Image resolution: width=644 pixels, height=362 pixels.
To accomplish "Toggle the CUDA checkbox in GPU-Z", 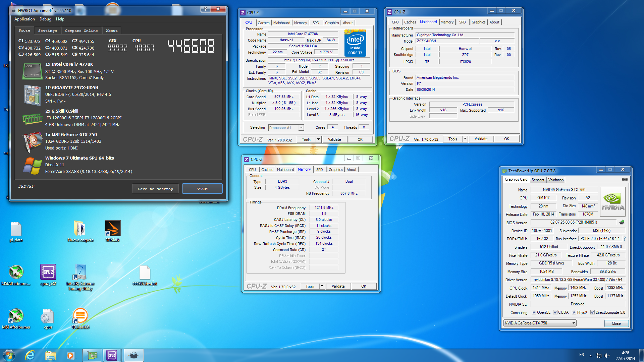I will (555, 312).
